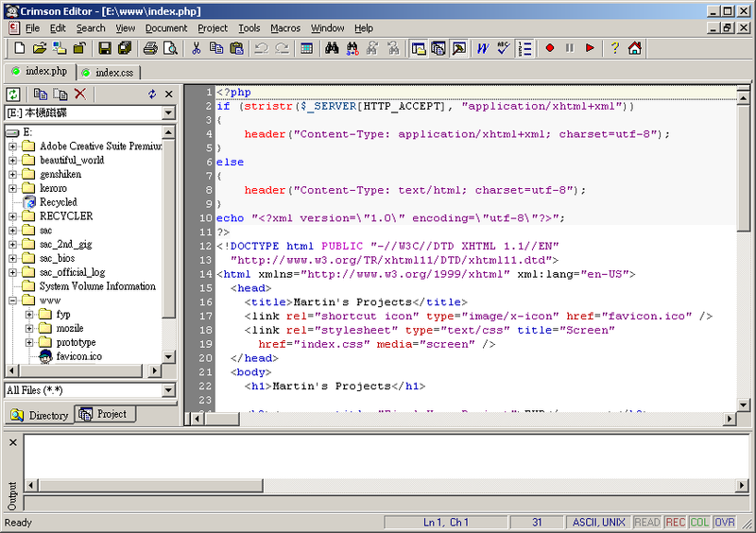This screenshot has height=533, width=756.
Task: Toggle the COL column mode indicator
Action: click(699, 523)
